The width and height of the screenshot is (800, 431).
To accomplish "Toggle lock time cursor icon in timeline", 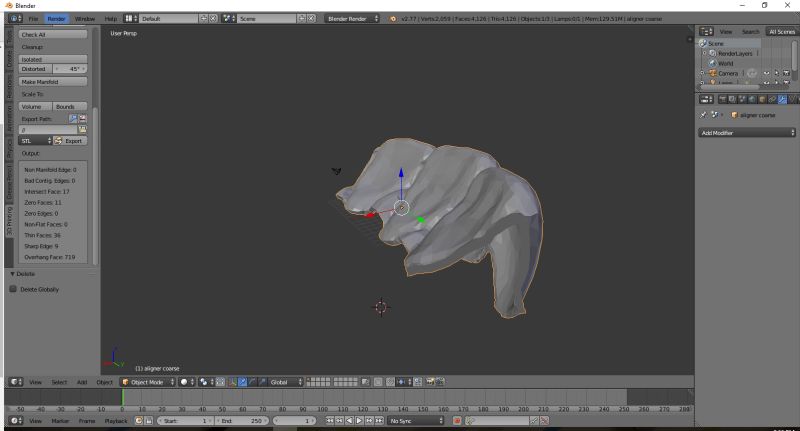I will [148, 421].
